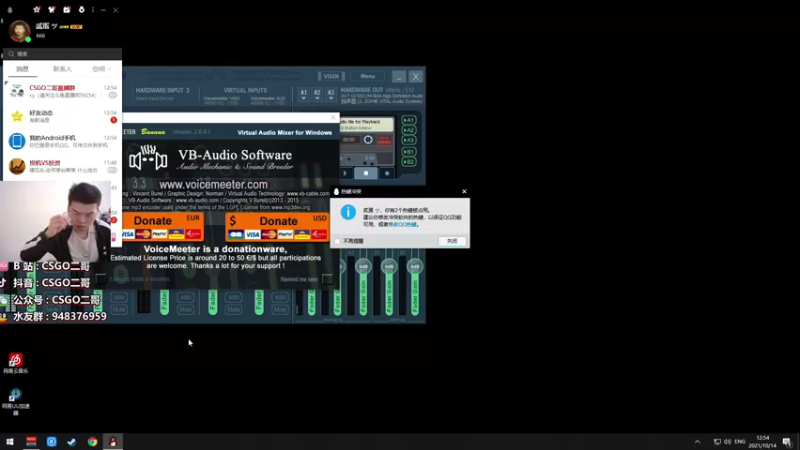Open 网易UU加速器 desktop shortcut
This screenshot has height=450, width=800.
coord(15,402)
